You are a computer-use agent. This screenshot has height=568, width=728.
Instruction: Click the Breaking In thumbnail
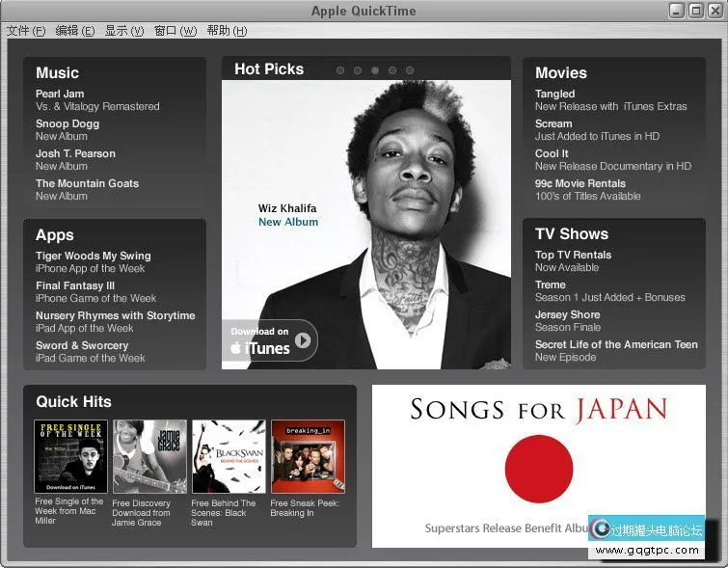pyautogui.click(x=308, y=456)
